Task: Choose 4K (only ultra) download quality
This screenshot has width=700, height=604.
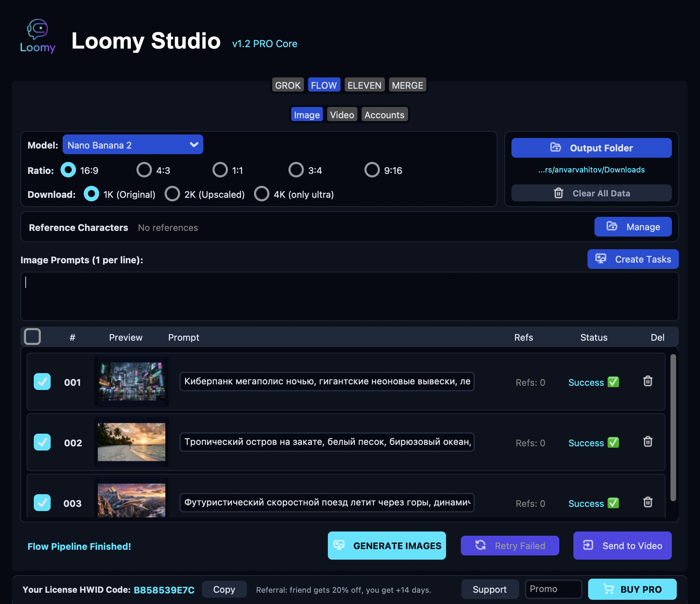Action: click(x=262, y=194)
